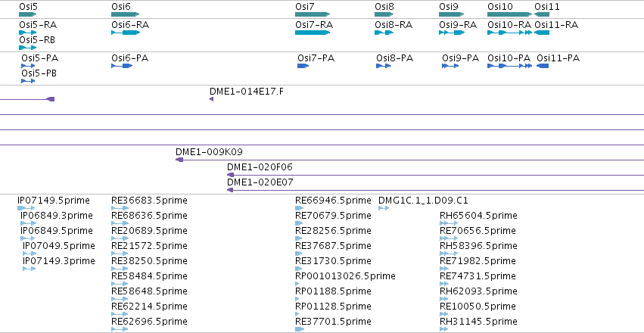Select the RE36683.5prime EST arrow
Screen dimensions: 644x333
pos(120,208)
